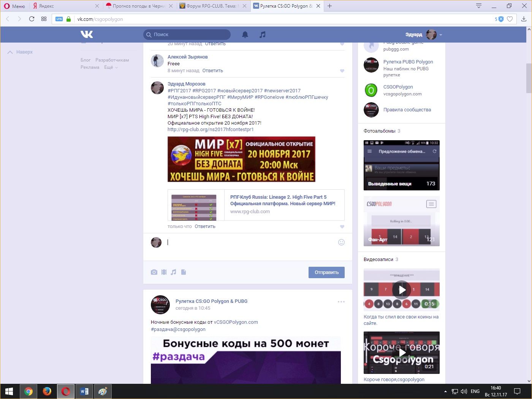Screen dimensions: 532x399
Task: Like the Freee comment by Алексей Зырянов
Action: (x=342, y=71)
